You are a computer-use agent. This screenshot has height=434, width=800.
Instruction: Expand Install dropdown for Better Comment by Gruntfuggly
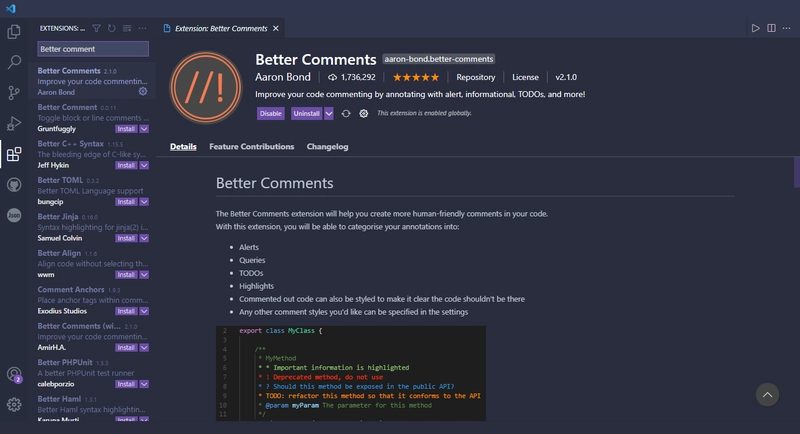point(144,129)
